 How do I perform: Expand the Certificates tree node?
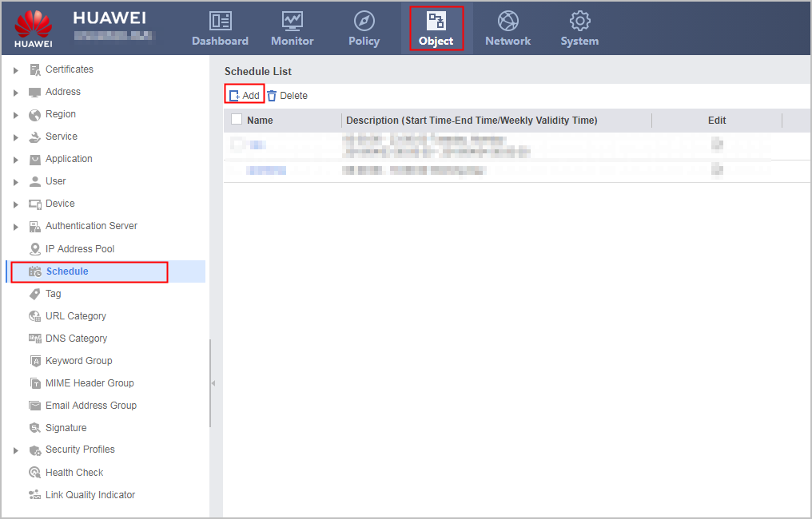(x=15, y=69)
